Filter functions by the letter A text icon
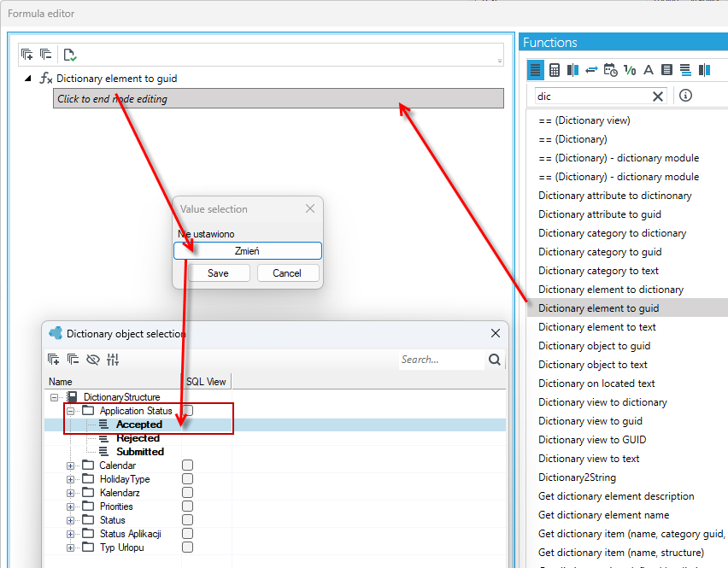 coord(649,70)
